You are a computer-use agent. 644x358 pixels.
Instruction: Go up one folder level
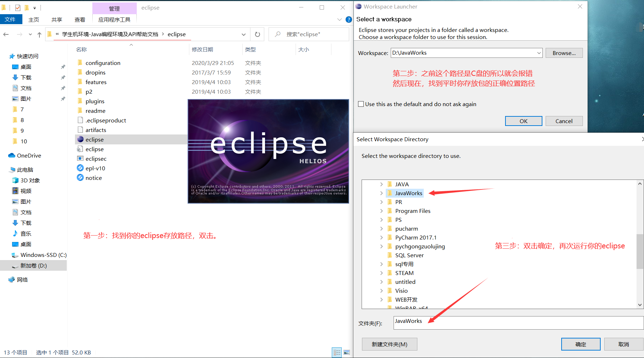click(39, 34)
